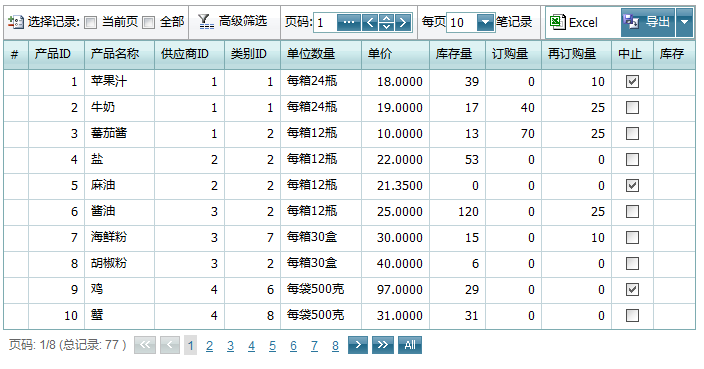Click the page number spinner arrows
The image size is (704, 369).
(387, 22)
